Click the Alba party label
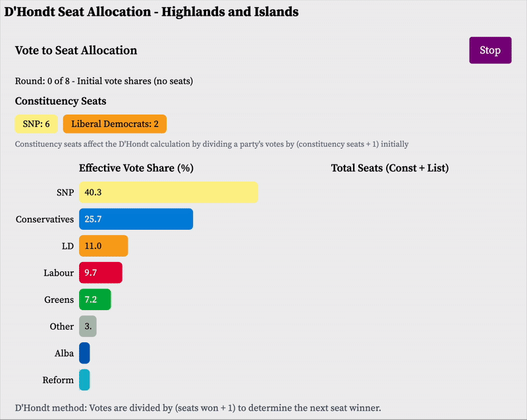Image resolution: width=527 pixels, height=420 pixels. [64, 354]
